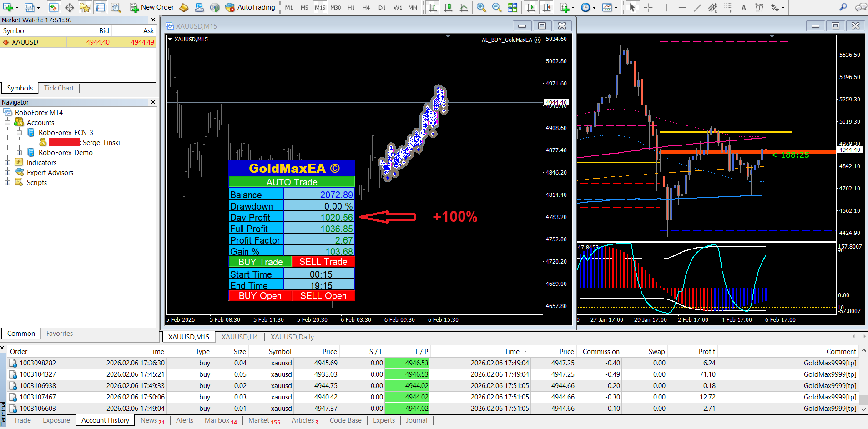
Task: Open the search magnifier in toolbar
Action: (x=843, y=7)
